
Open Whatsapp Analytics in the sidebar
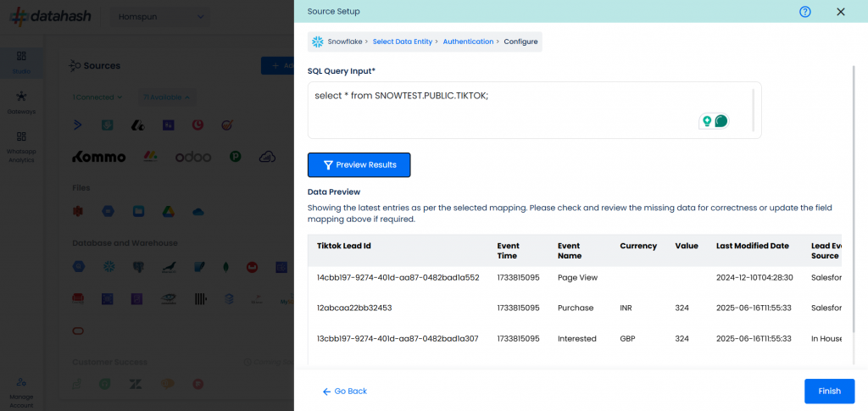(21, 147)
